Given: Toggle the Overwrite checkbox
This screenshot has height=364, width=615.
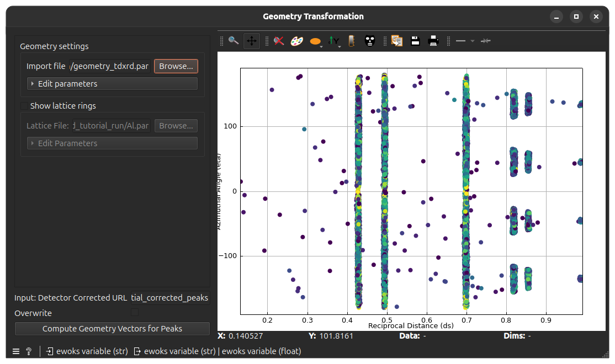Looking at the screenshot, I should click(x=135, y=313).
